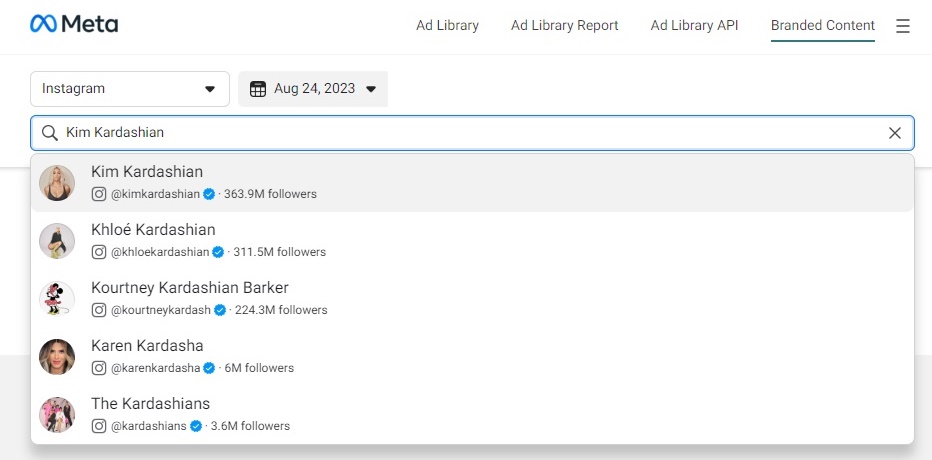Open the Instagram platform dropdown

130,89
